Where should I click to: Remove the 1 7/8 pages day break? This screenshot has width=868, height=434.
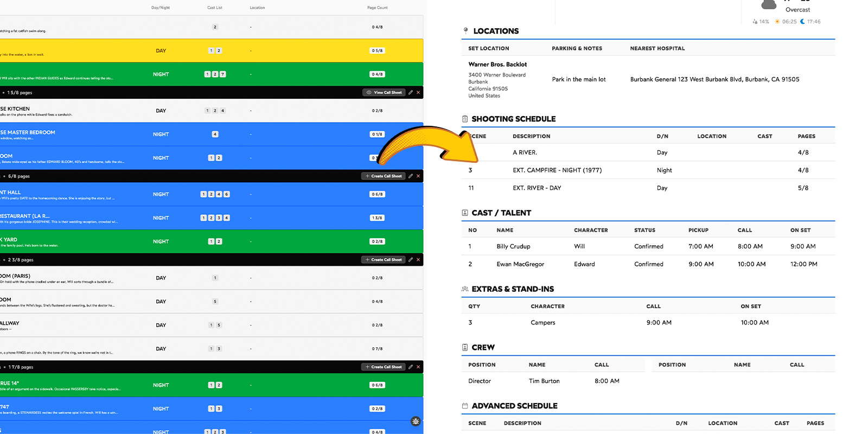tap(418, 367)
